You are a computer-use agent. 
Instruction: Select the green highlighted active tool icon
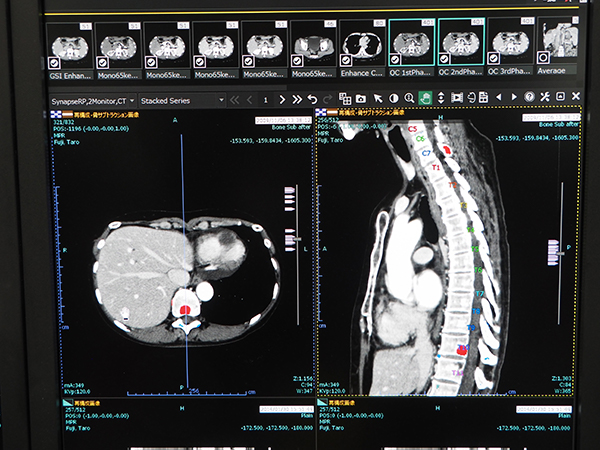(425, 98)
